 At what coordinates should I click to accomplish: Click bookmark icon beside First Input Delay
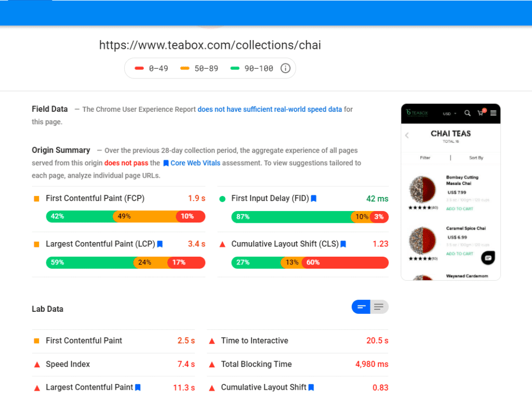314,198
